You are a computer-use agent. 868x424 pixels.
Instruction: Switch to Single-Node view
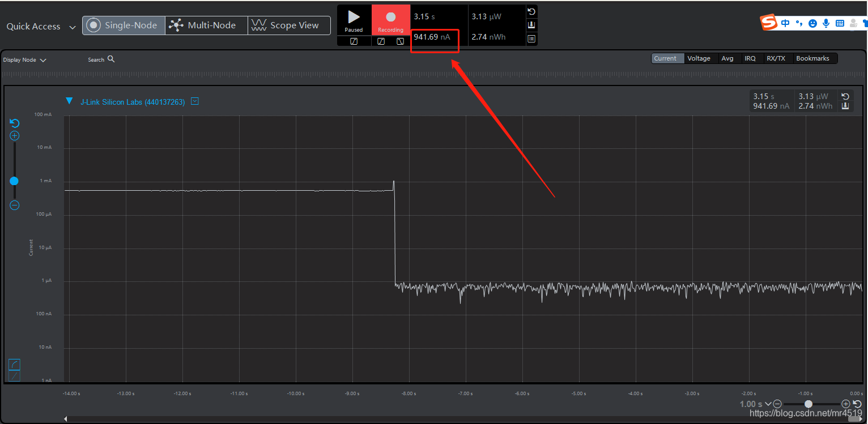click(x=124, y=25)
